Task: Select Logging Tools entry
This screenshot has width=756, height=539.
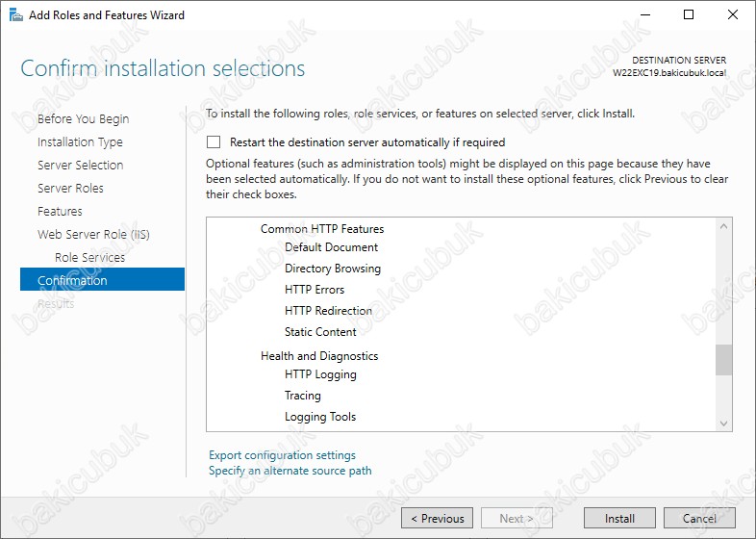Action: coord(320,417)
